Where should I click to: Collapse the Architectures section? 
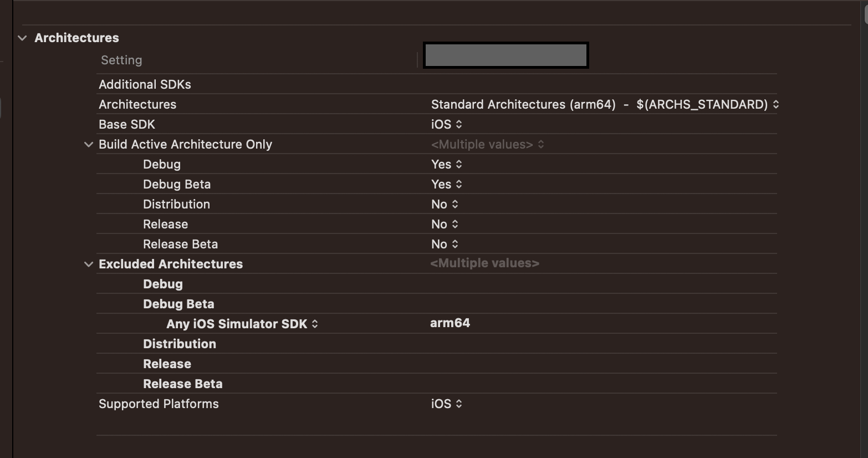pyautogui.click(x=22, y=38)
